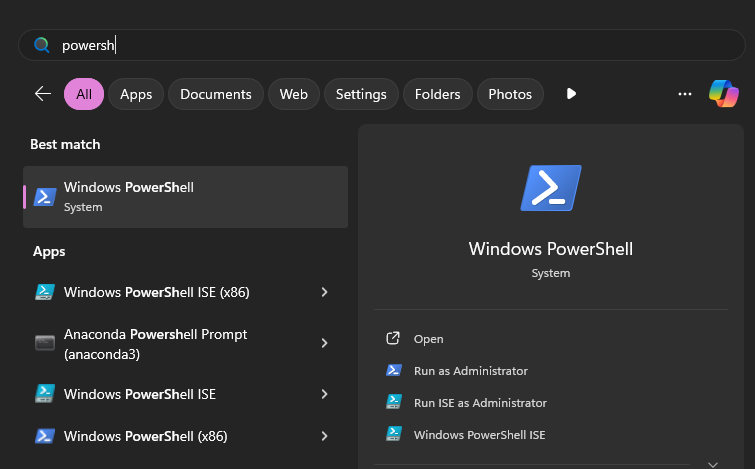Click the search box containing powersh
Image resolution: width=755 pixels, height=469 pixels.
[x=382, y=45]
